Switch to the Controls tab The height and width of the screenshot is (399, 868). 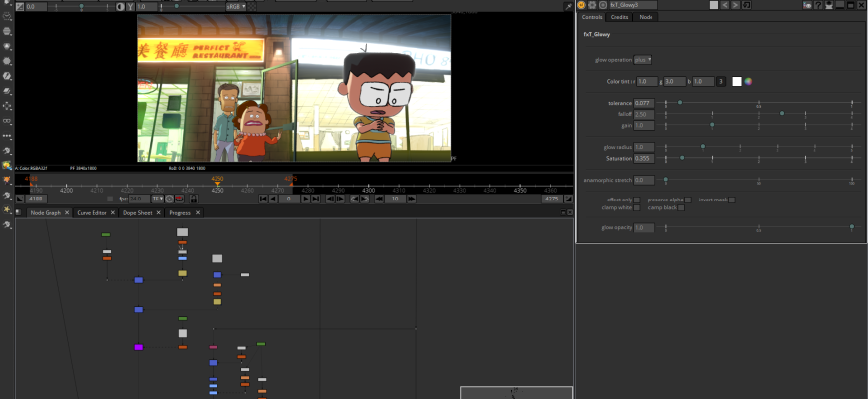tap(592, 17)
